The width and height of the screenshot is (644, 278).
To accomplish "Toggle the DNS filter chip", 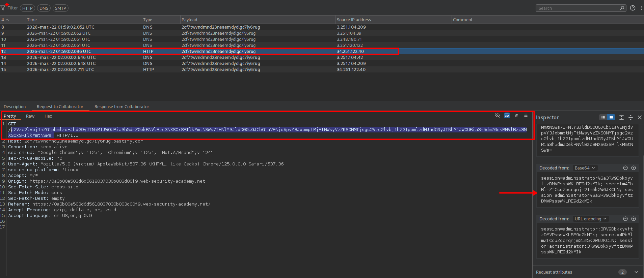I will [44, 8].
